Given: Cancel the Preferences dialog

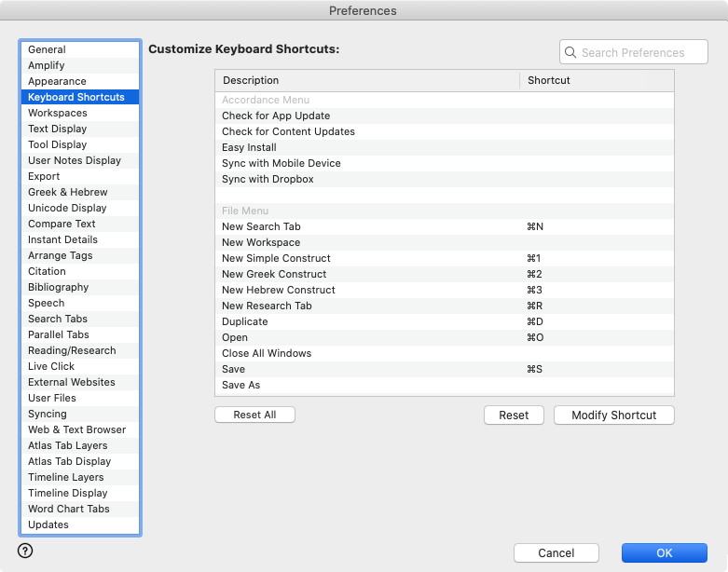Looking at the screenshot, I should click(556, 553).
